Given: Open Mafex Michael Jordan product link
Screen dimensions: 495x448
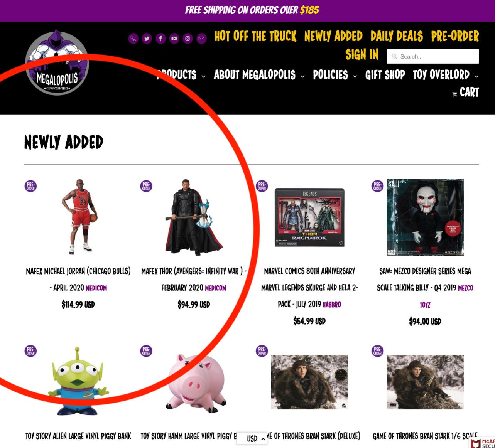Looking at the screenshot, I should 78,279.
